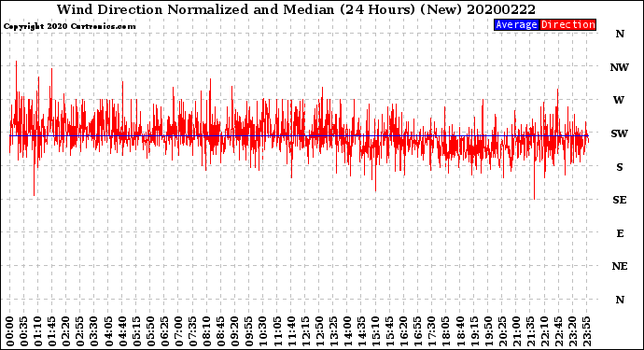Click the chart title text
The height and width of the screenshot is (350, 644).
click(x=296, y=9)
